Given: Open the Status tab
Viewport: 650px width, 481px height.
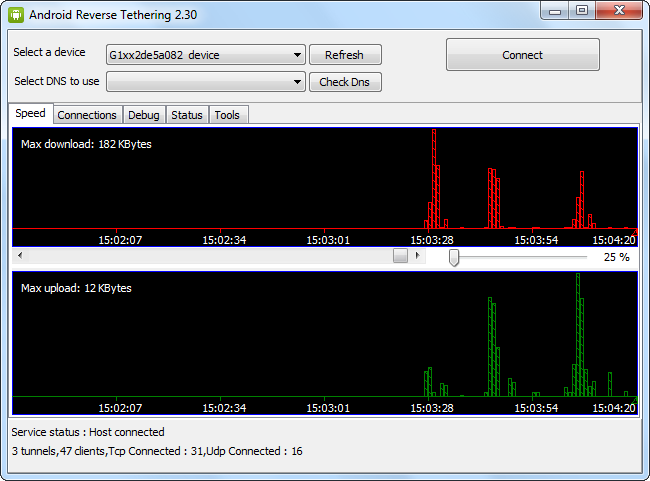Looking at the screenshot, I should point(187,115).
